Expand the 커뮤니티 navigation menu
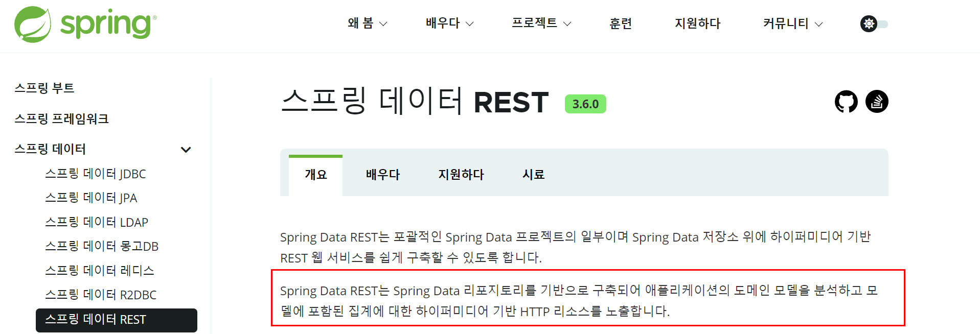Viewport: 980px width, 334px height. (x=793, y=23)
